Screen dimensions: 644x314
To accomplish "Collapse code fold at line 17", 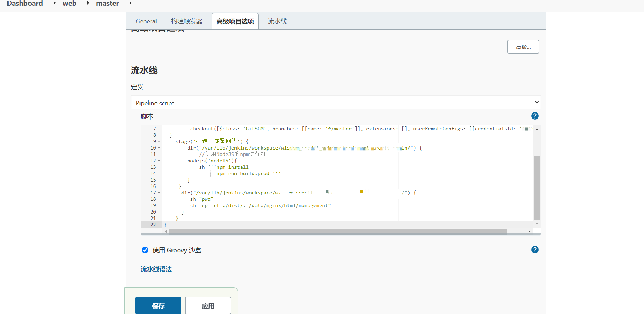I will [x=159, y=193].
